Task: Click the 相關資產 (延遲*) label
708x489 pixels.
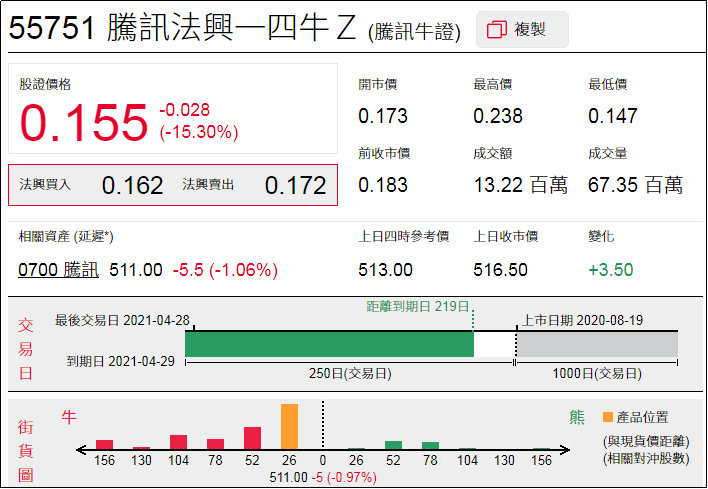Action: tap(66, 237)
